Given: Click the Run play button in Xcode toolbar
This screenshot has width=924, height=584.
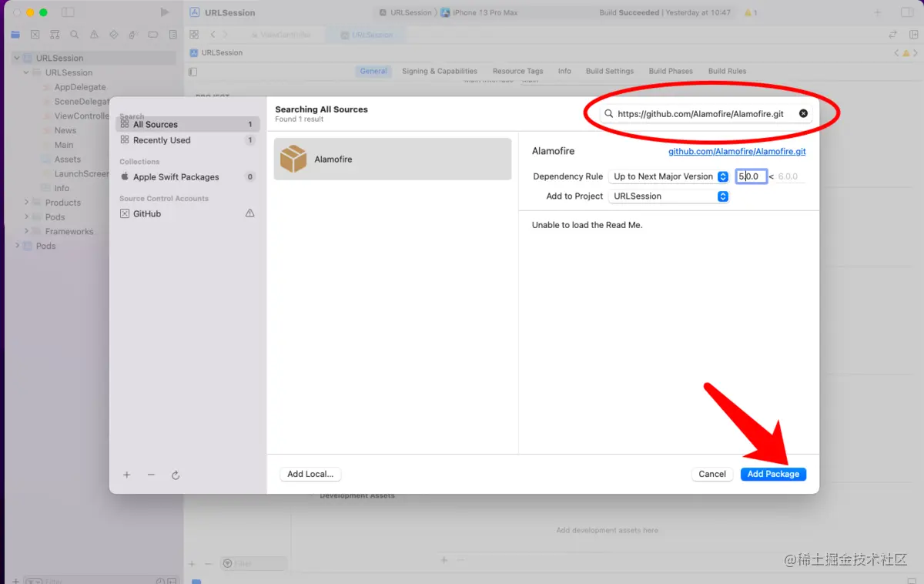Looking at the screenshot, I should pos(164,12).
